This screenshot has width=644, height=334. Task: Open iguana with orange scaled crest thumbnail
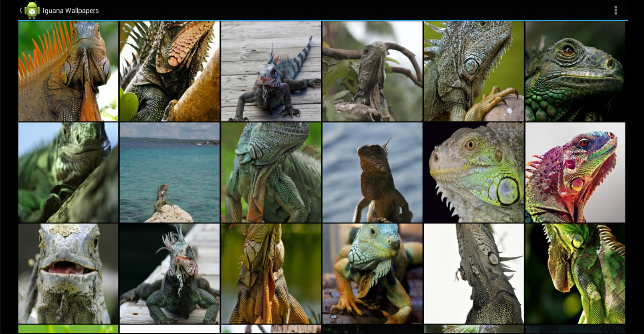[169, 71]
